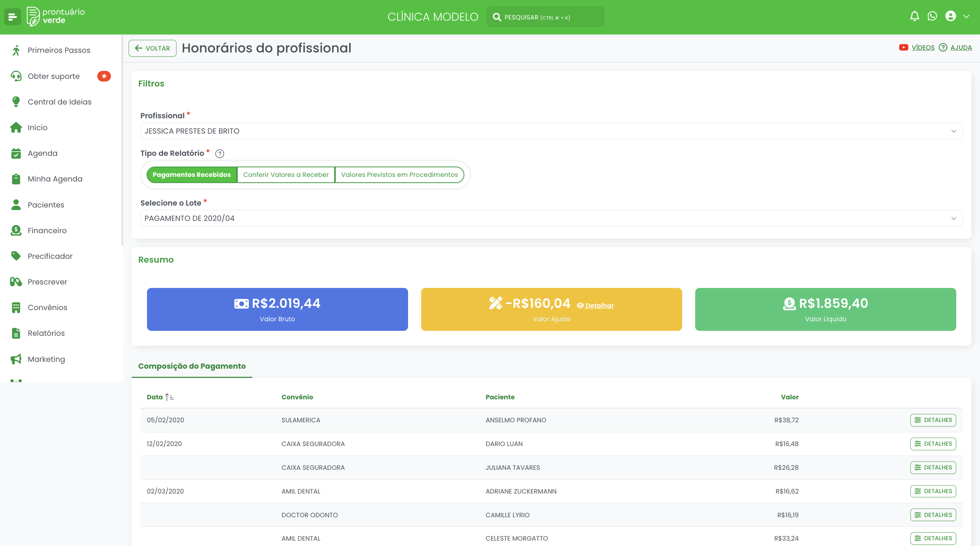Click DETALHES for DARIO LUAN row
This screenshot has height=546, width=980.
point(933,444)
